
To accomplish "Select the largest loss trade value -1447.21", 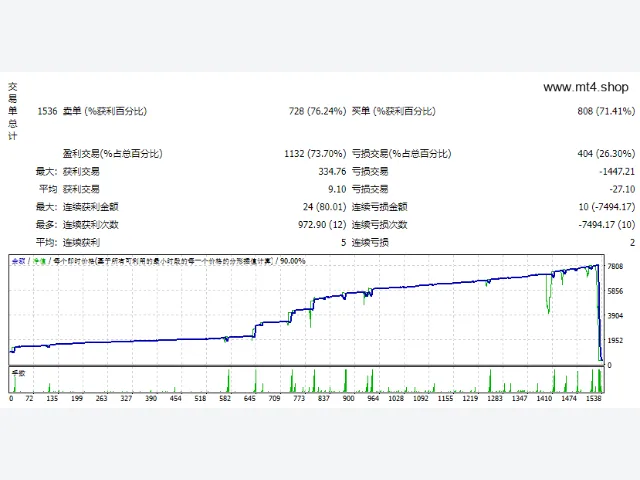I will pos(617,171).
